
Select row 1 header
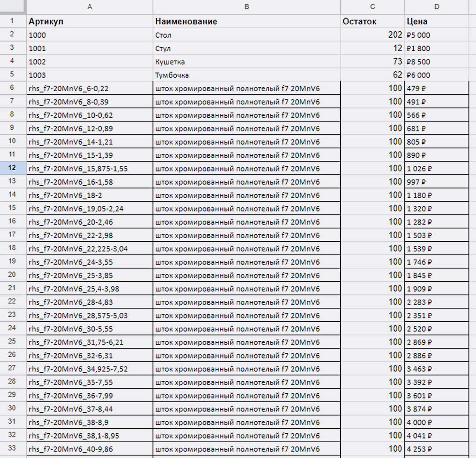tap(13, 21)
